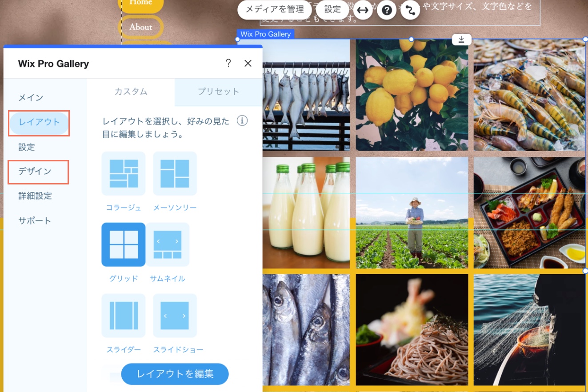The height and width of the screenshot is (392, 588).
Task: Open panel help question mark icon
Action: (228, 63)
